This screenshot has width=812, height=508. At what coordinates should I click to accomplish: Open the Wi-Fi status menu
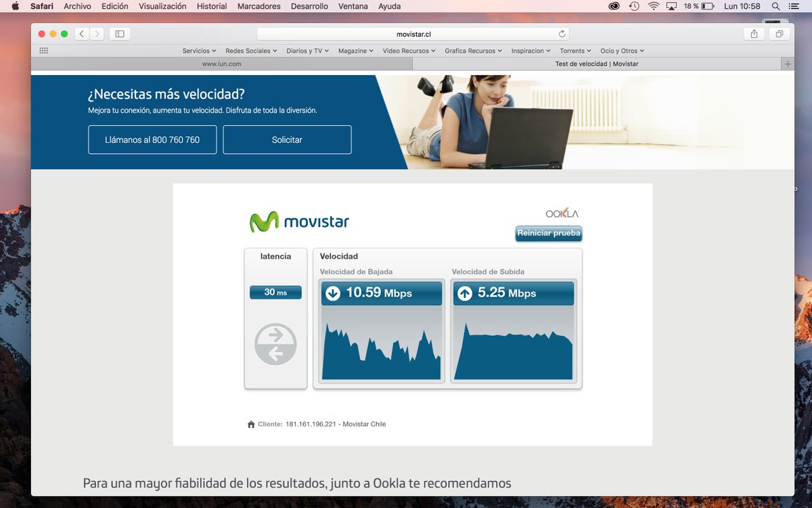[x=653, y=6]
